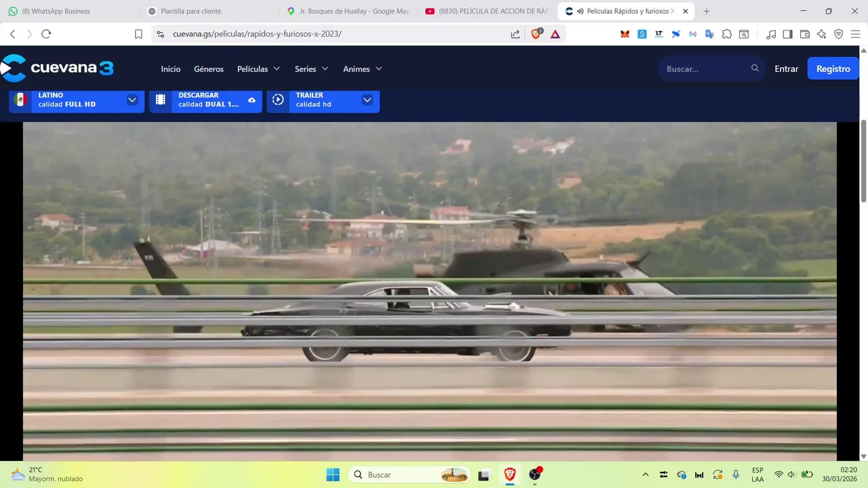This screenshot has width=868, height=488.
Task: Click the Mexico flag LATINO icon
Action: tap(20, 100)
